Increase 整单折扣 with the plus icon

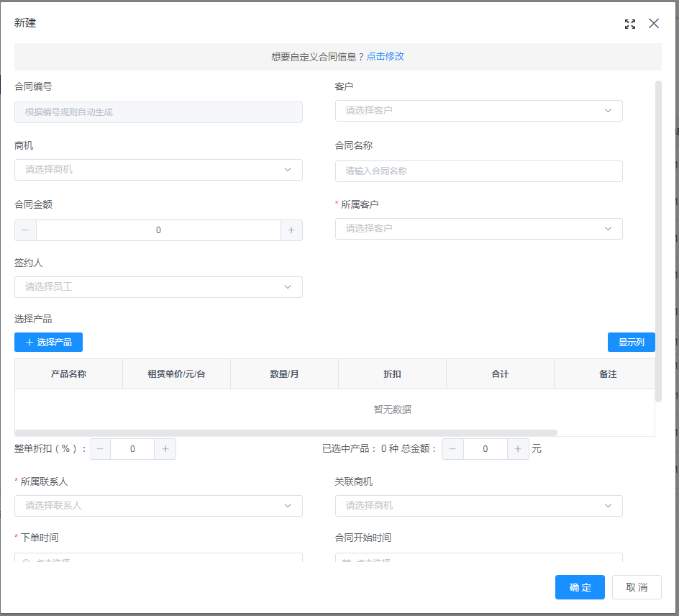coord(165,449)
